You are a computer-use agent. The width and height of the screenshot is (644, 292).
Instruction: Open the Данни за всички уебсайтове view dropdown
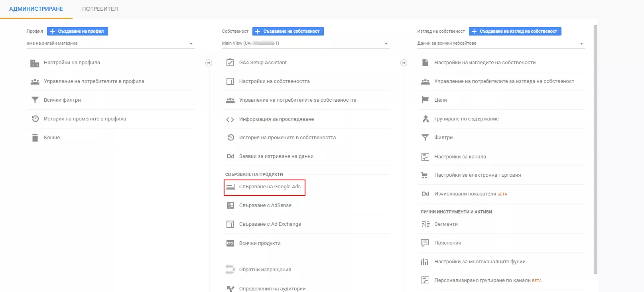click(x=501, y=43)
